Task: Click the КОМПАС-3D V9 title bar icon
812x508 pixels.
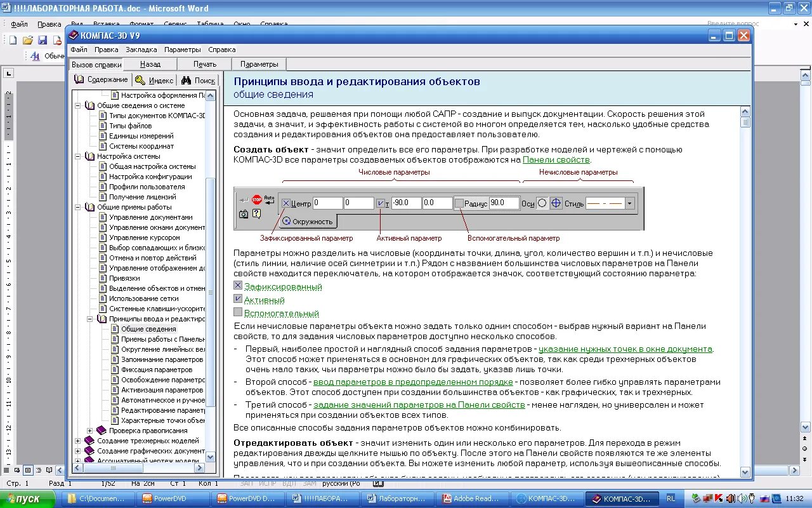Action: coord(74,36)
